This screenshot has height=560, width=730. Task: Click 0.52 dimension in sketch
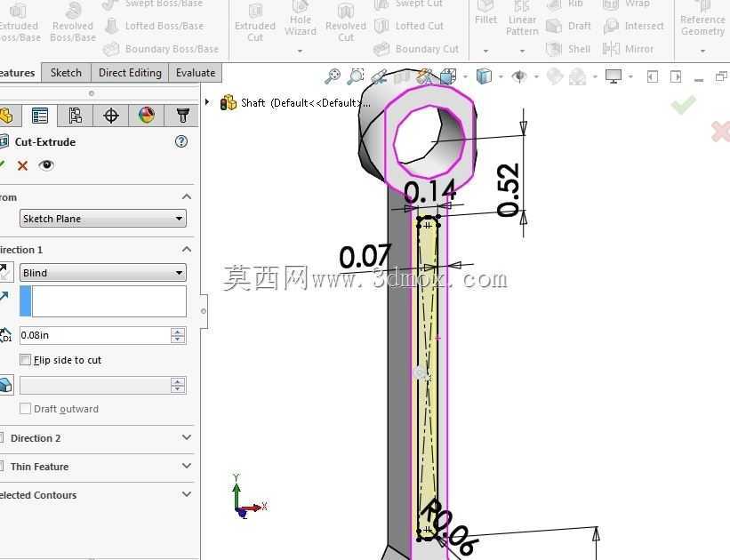(x=508, y=190)
